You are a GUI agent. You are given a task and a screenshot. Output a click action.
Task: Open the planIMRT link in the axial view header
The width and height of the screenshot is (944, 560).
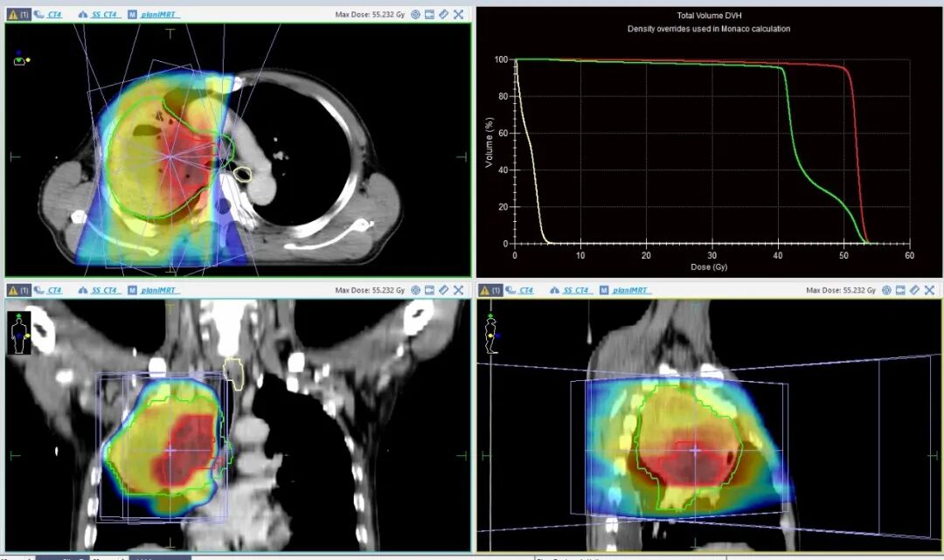point(158,15)
